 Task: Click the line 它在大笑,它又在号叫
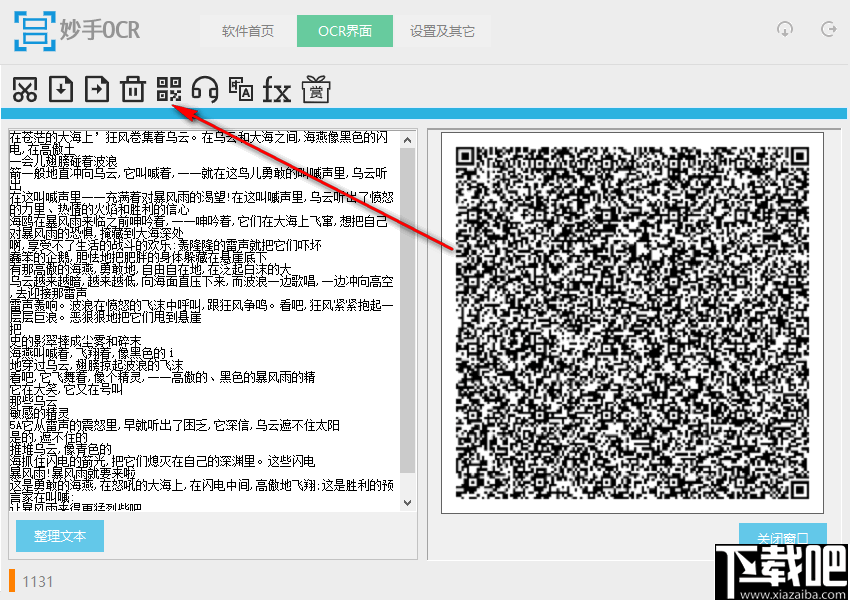[66, 390]
